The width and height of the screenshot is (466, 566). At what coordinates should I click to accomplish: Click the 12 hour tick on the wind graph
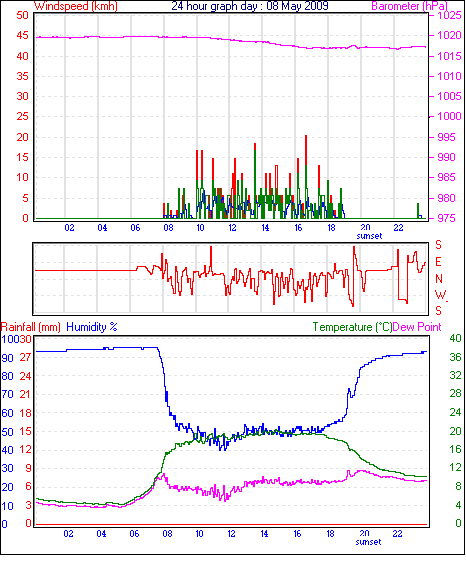click(232, 228)
